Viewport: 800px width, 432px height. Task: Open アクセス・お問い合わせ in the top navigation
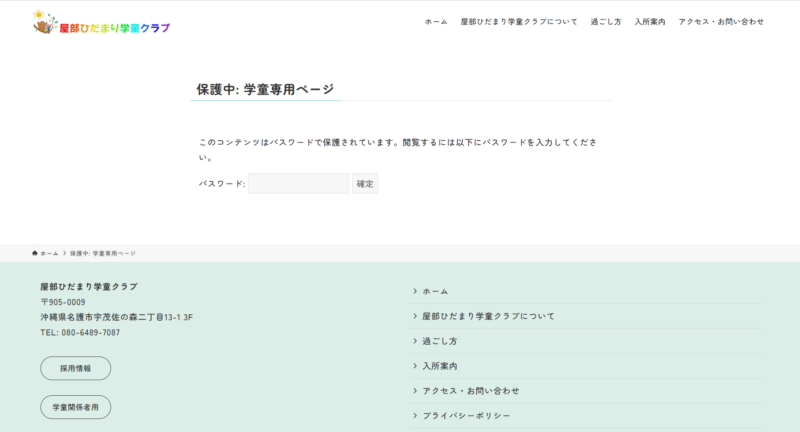(721, 22)
